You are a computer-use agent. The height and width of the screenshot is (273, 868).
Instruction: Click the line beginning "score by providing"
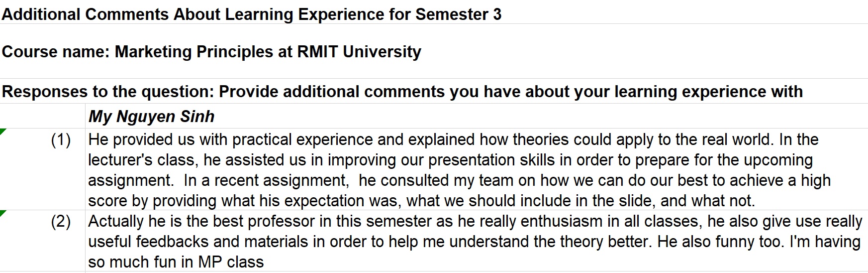tap(422, 201)
